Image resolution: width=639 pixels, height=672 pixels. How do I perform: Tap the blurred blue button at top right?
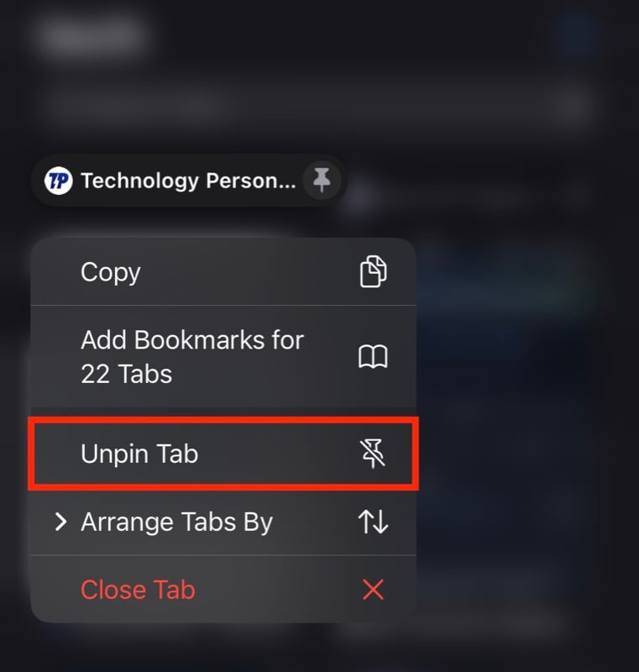pos(579,34)
